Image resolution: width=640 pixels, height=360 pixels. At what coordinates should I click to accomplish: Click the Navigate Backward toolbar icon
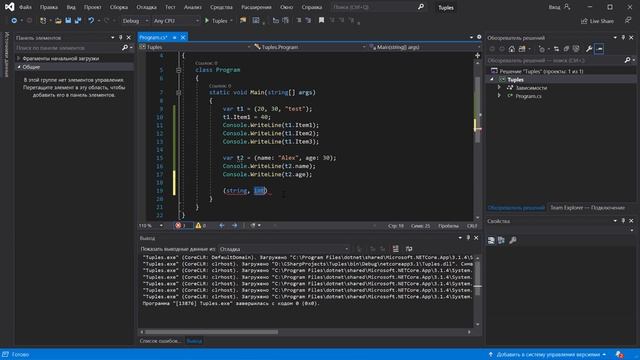[x=14, y=20]
